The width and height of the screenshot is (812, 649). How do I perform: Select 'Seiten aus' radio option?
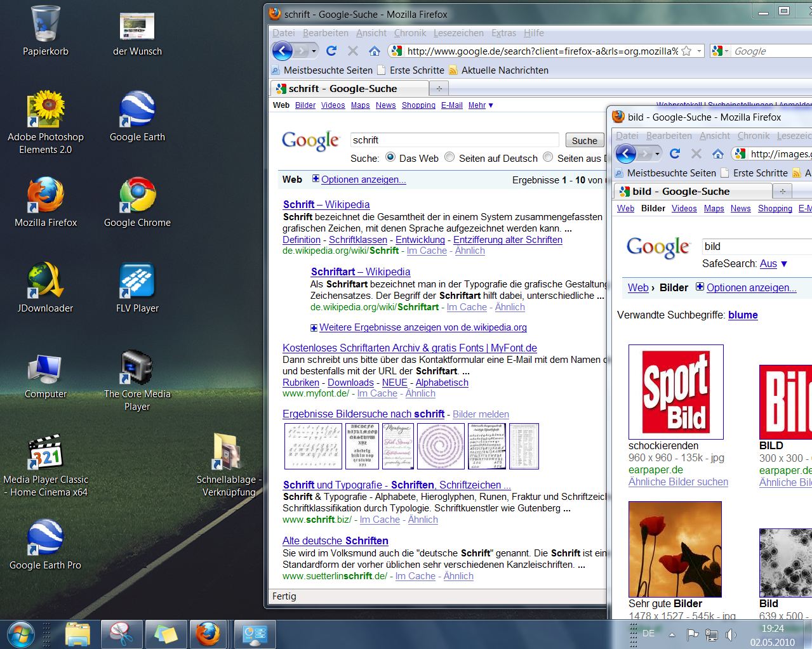point(548,157)
